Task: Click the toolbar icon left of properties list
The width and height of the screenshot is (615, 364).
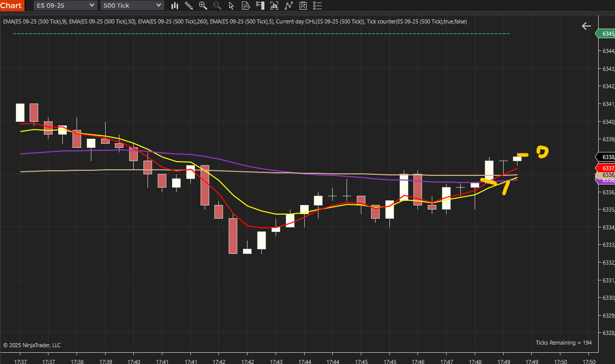Action: (303, 6)
